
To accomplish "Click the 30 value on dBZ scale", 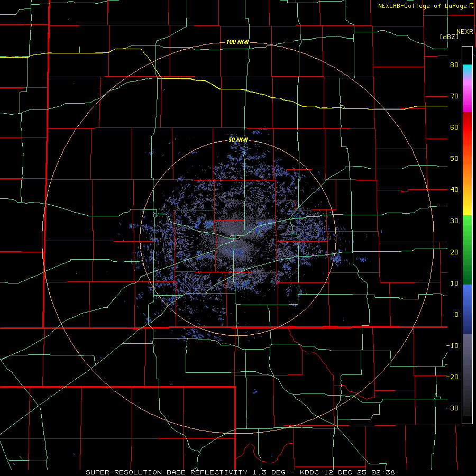I will [454, 221].
